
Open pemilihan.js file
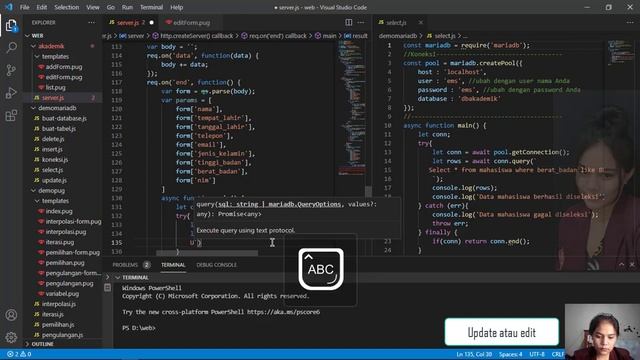[x=58, y=324]
